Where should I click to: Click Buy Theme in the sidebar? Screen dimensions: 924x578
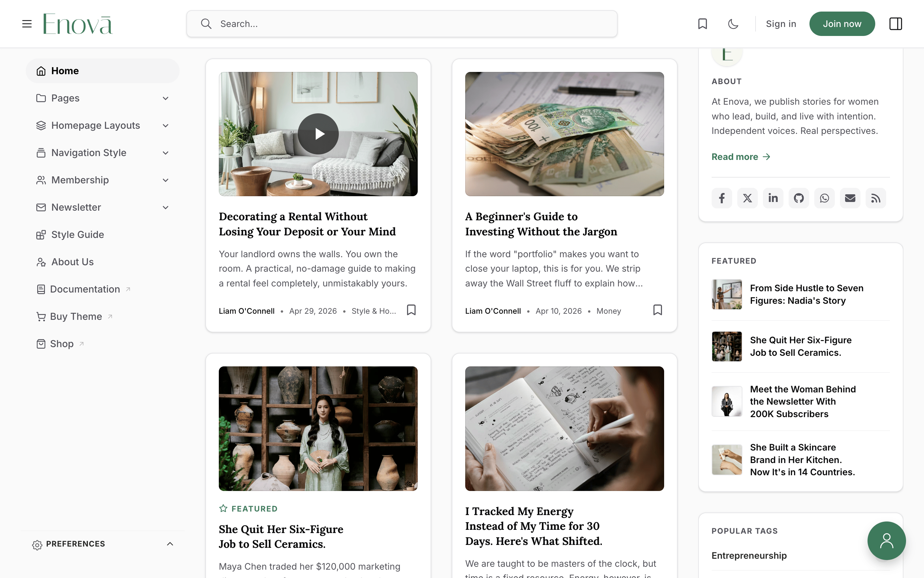click(x=76, y=317)
